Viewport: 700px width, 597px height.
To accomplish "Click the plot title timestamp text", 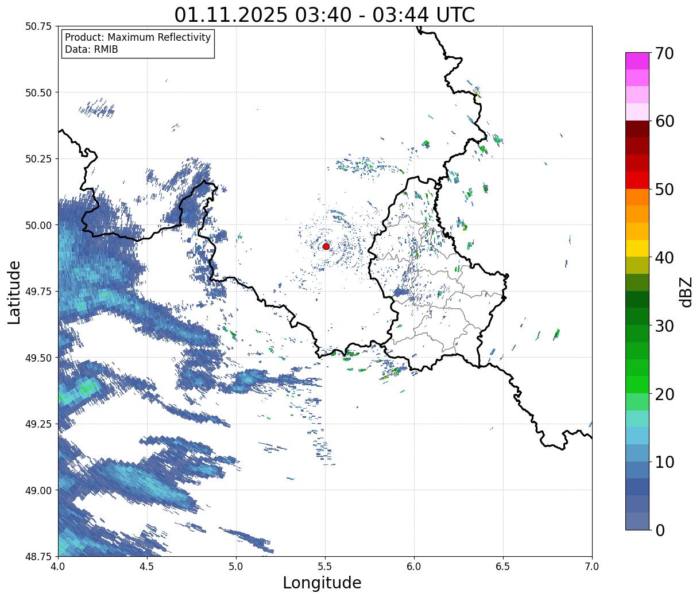I will tap(324, 14).
